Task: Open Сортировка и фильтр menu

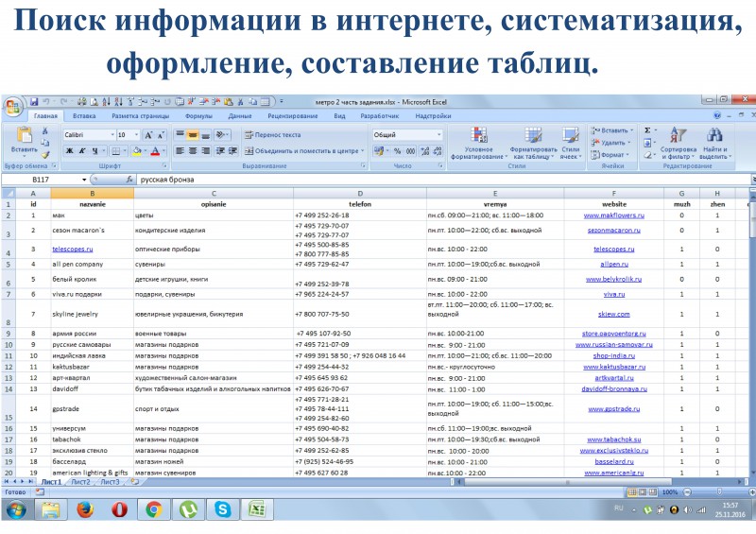Action: tap(678, 144)
